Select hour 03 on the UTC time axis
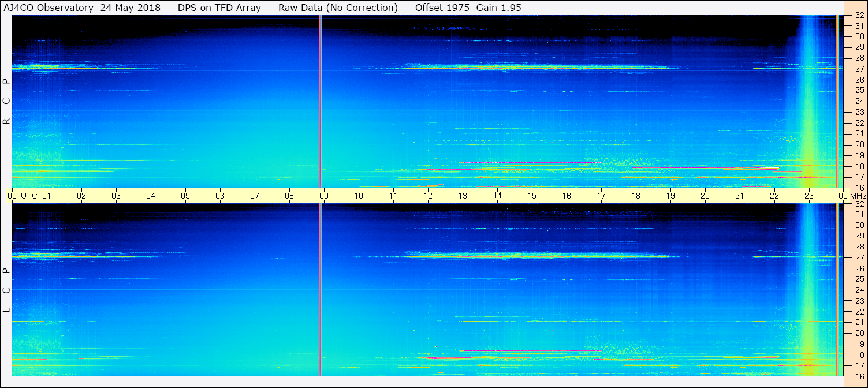The image size is (868, 388). coord(116,196)
